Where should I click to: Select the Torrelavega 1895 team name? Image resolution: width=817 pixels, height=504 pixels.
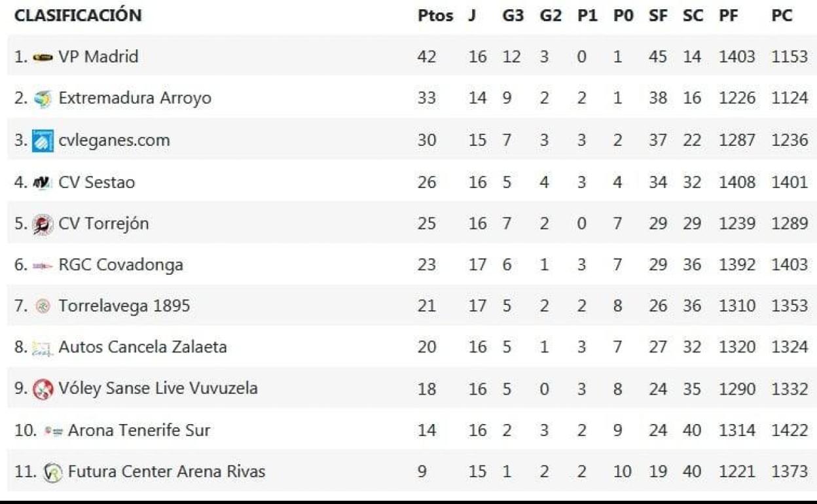point(124,306)
